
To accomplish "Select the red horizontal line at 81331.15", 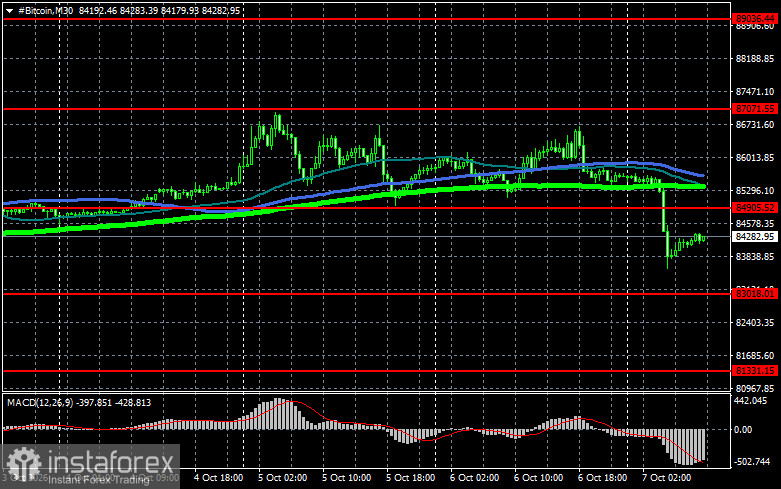I will pos(367,371).
